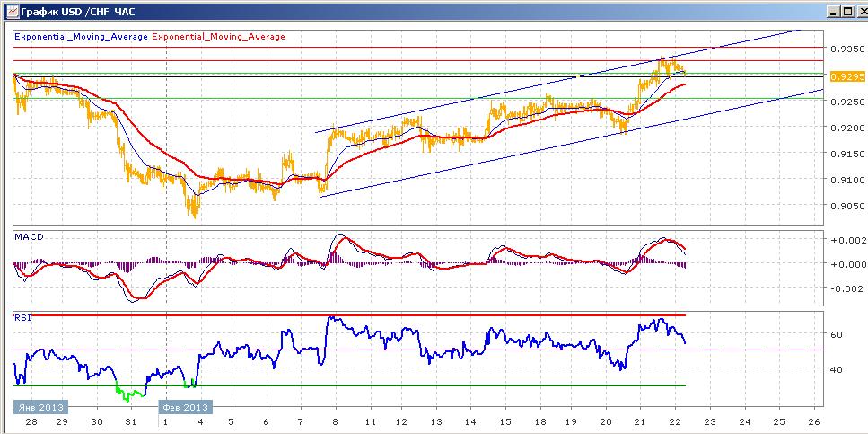Click the 40 level on RSI scale
Viewport: 868px width, 434px height.
[x=836, y=369]
